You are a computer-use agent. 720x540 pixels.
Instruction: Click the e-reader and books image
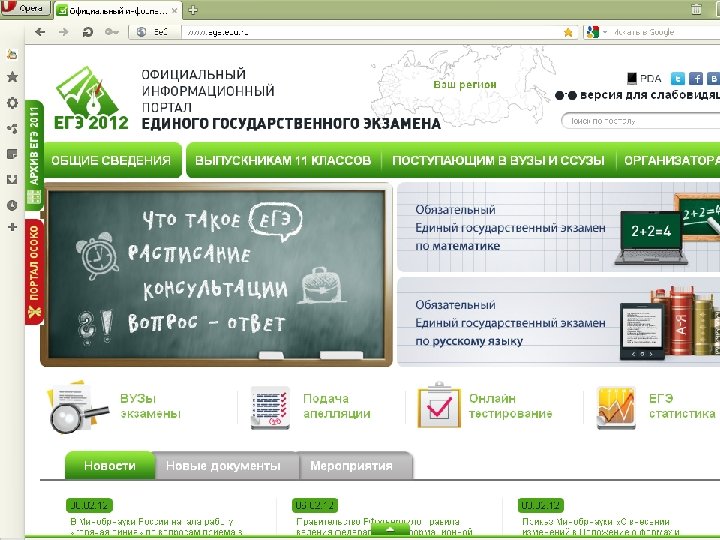669,323
